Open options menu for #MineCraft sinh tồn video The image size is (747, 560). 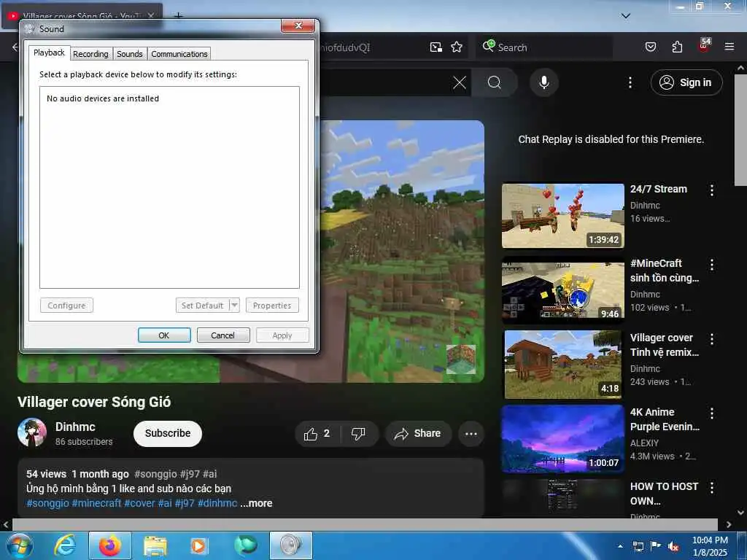[x=712, y=265]
